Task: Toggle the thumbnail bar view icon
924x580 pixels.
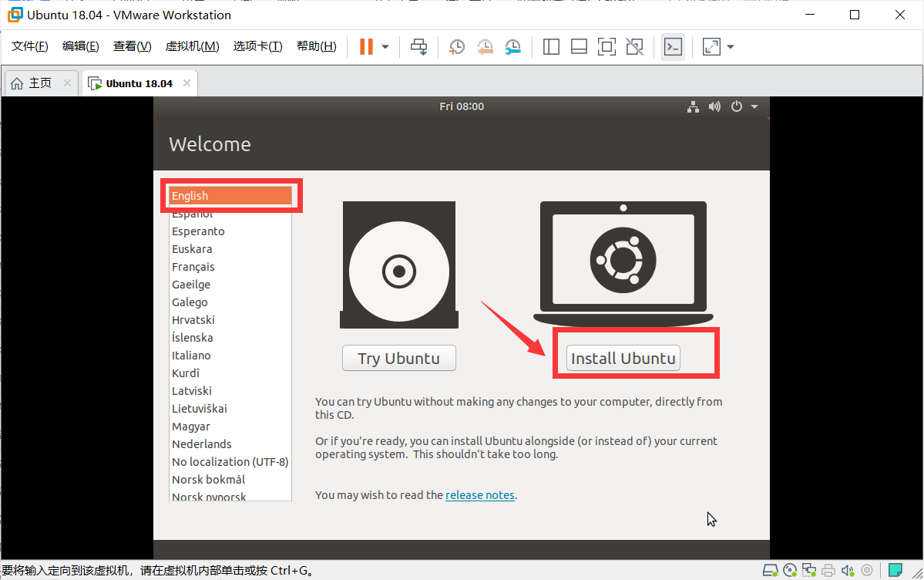Action: (x=580, y=46)
